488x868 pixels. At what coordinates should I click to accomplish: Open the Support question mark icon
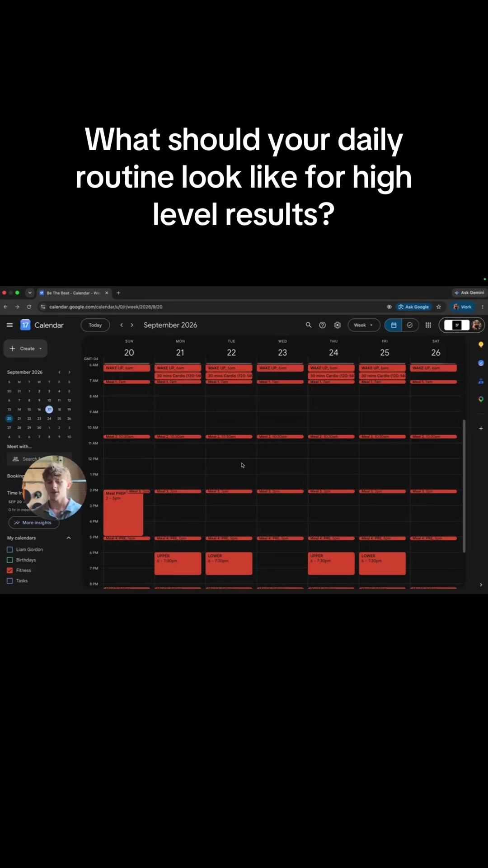pyautogui.click(x=323, y=325)
